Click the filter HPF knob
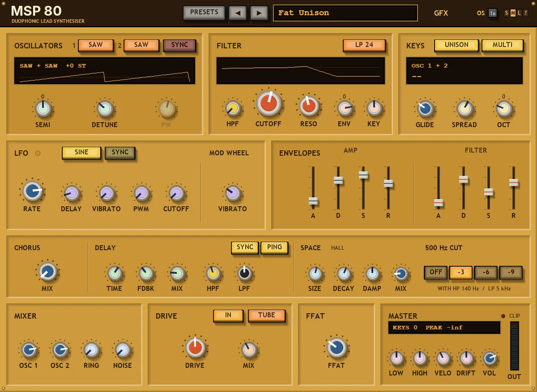Screen dimensions: 537x392 (233, 108)
